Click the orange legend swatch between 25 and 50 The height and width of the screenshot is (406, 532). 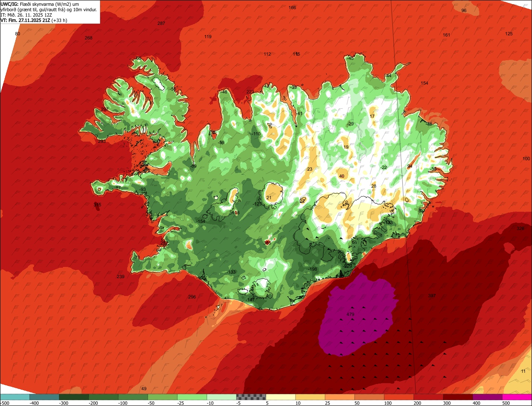click(x=340, y=397)
